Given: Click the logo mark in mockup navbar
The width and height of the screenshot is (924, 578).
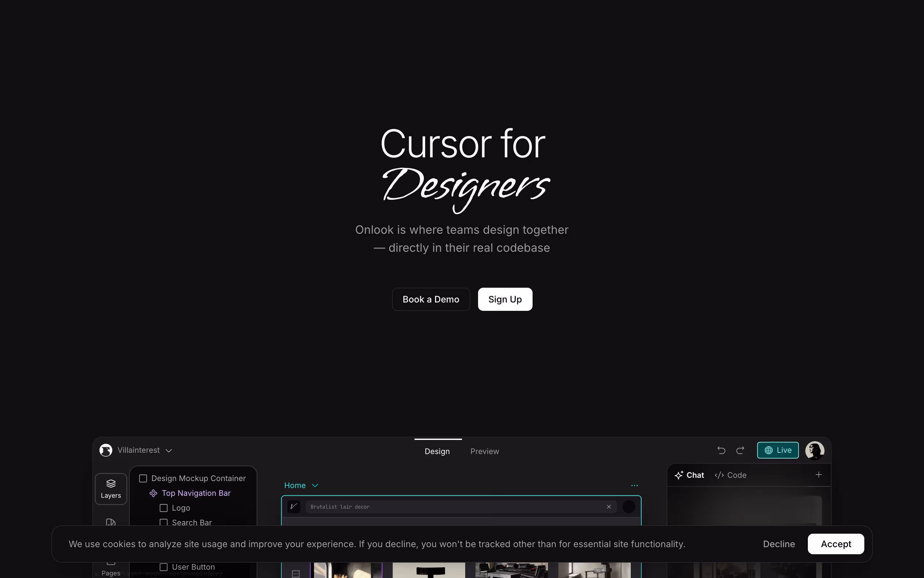Looking at the screenshot, I should click(294, 506).
